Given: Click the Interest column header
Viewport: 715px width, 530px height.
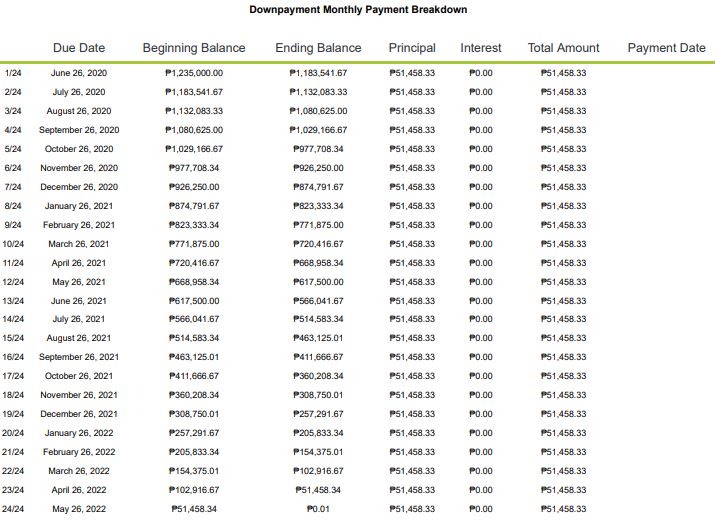Looking at the screenshot, I should [x=481, y=48].
